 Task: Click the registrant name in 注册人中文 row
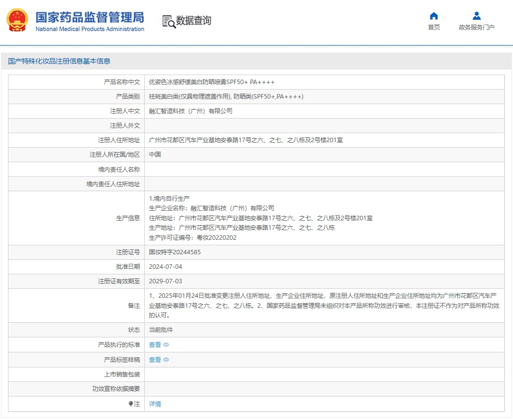pyautogui.click(x=190, y=111)
